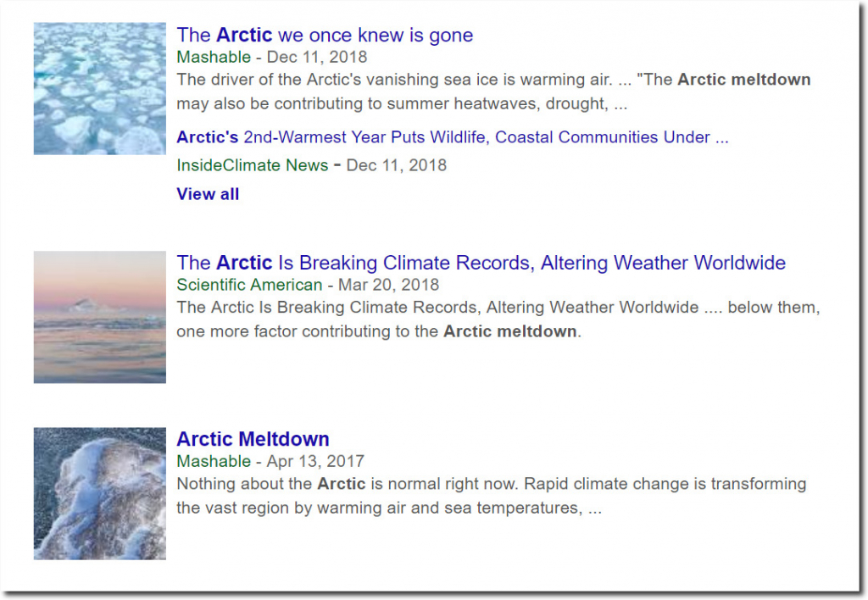
Task: Click the snippet mentioning factor contributing to meltdown
Action: [x=498, y=319]
